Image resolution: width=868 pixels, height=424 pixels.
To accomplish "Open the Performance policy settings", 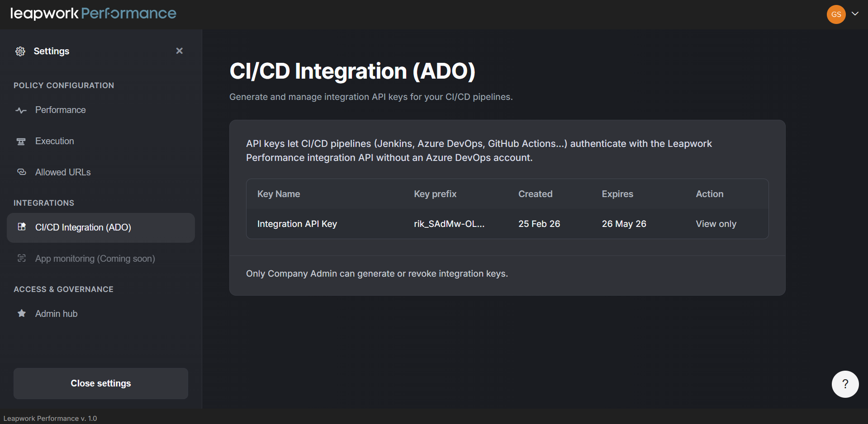I will (61, 110).
